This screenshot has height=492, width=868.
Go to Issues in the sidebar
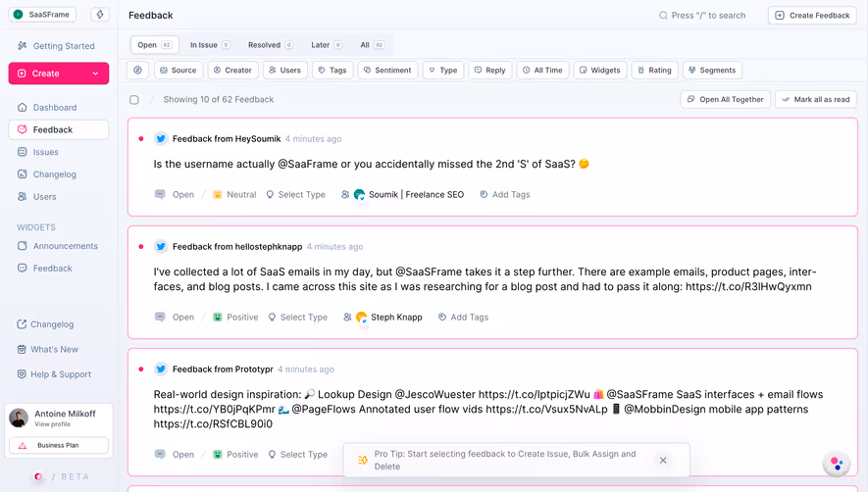point(37,152)
